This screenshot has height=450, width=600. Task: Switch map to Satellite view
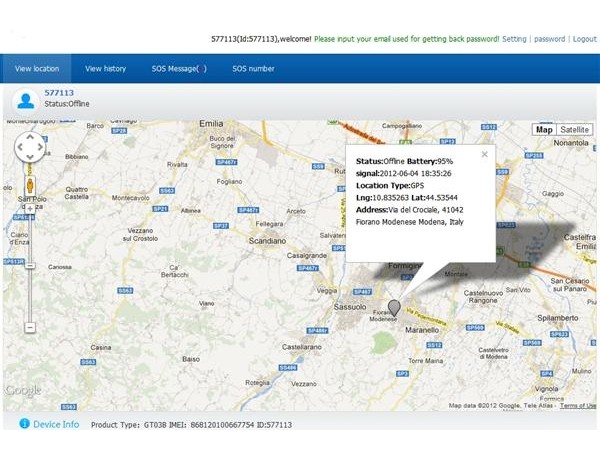pos(574,130)
